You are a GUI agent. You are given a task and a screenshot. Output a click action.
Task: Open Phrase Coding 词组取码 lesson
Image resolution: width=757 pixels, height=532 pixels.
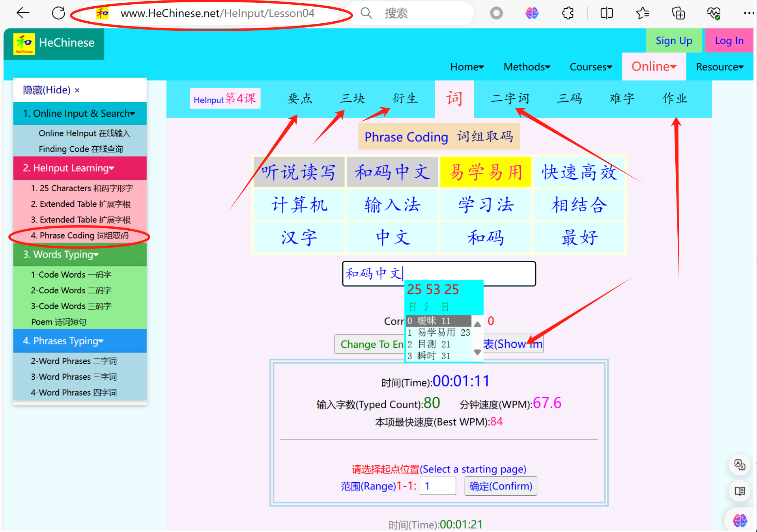(80, 235)
